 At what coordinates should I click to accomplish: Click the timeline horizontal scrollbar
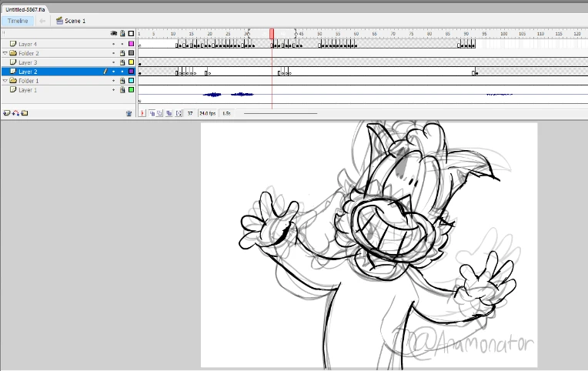pyautogui.click(x=280, y=113)
